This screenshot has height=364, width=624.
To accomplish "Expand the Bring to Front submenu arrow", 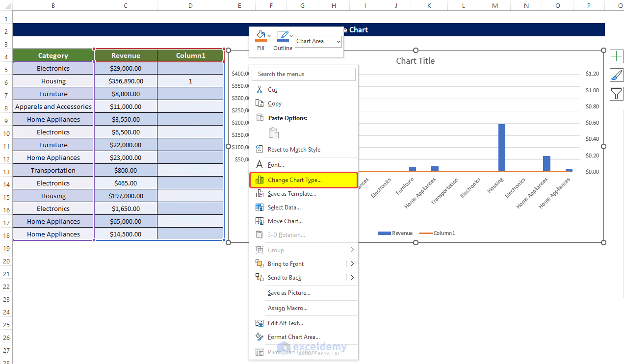I will [352, 264].
